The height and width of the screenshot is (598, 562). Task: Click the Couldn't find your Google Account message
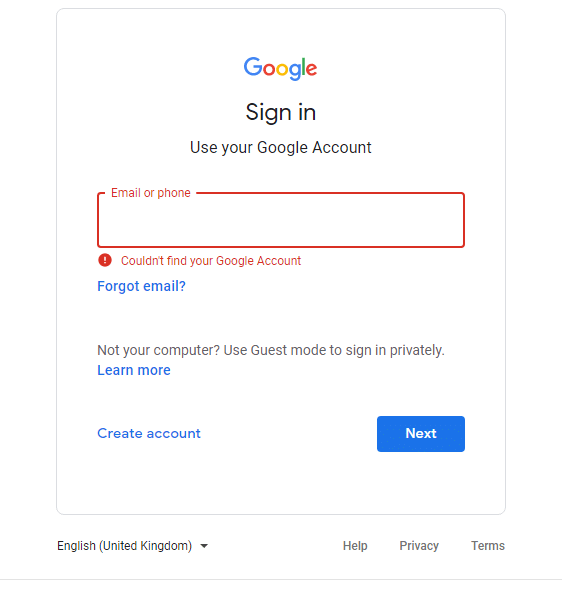[x=211, y=261]
